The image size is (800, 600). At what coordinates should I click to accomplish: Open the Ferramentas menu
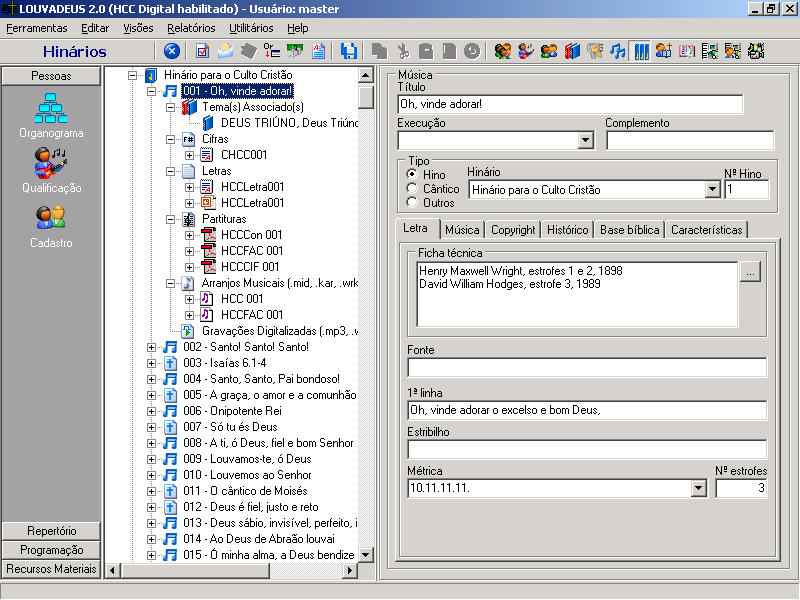point(37,28)
